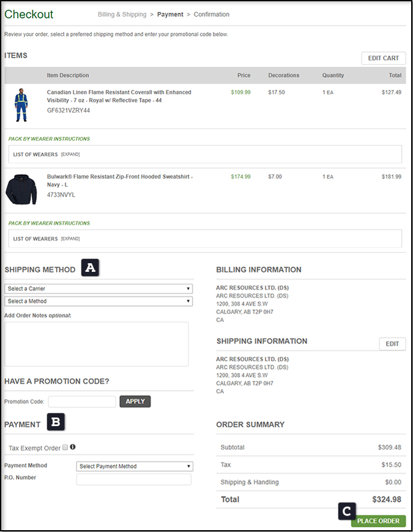This screenshot has height=532, width=413.
Task: Focus the P.O. Number input field
Action: click(x=133, y=479)
